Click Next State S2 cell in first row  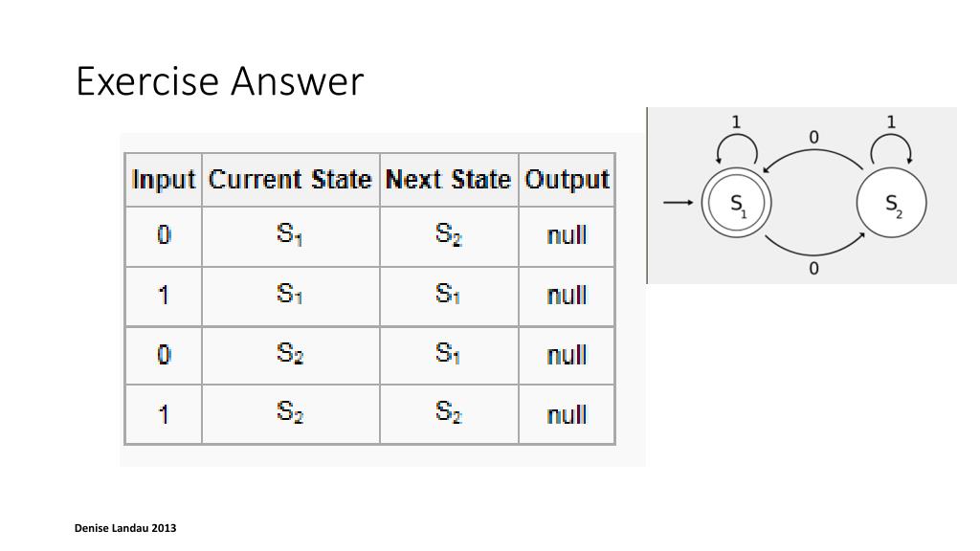449,236
